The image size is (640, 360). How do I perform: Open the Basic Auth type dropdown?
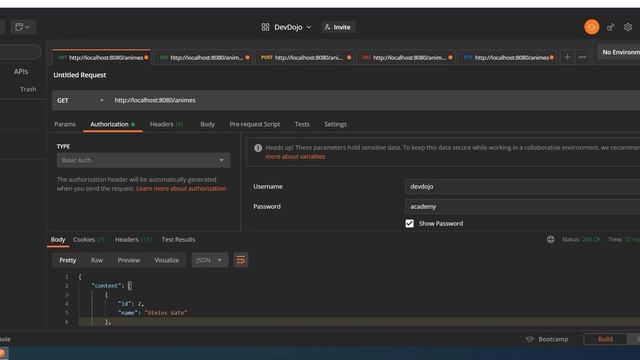[x=143, y=160]
